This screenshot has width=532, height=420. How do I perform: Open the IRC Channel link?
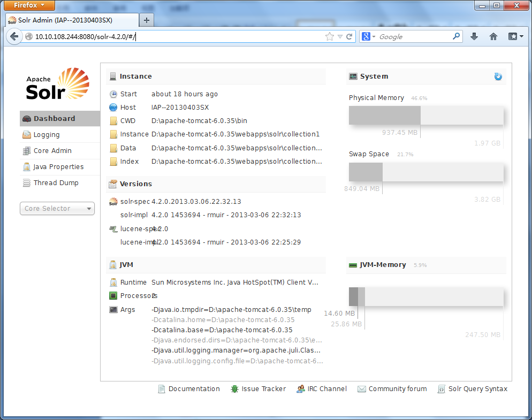322,389
